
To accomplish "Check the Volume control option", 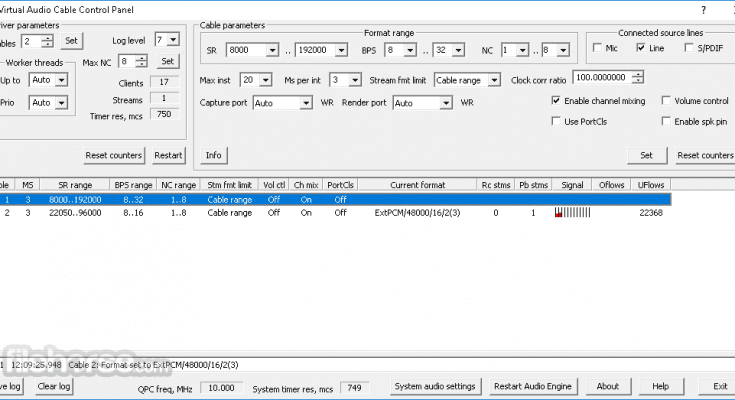I will (666, 101).
